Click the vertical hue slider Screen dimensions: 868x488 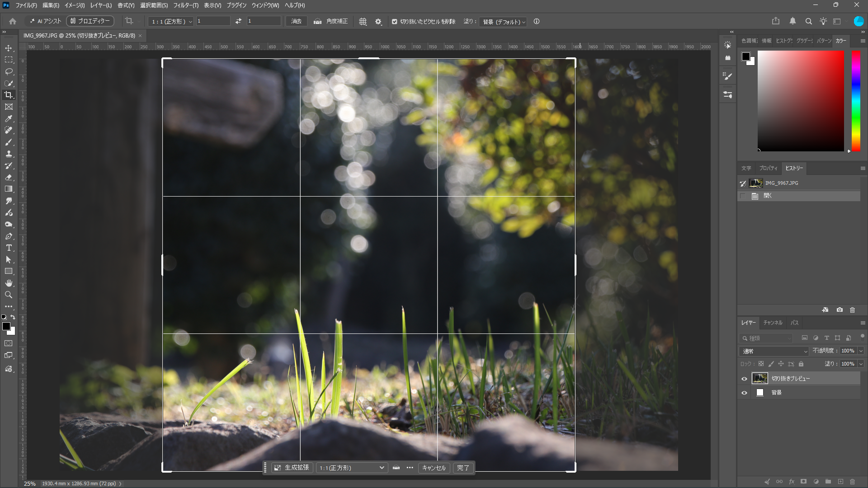(856, 101)
